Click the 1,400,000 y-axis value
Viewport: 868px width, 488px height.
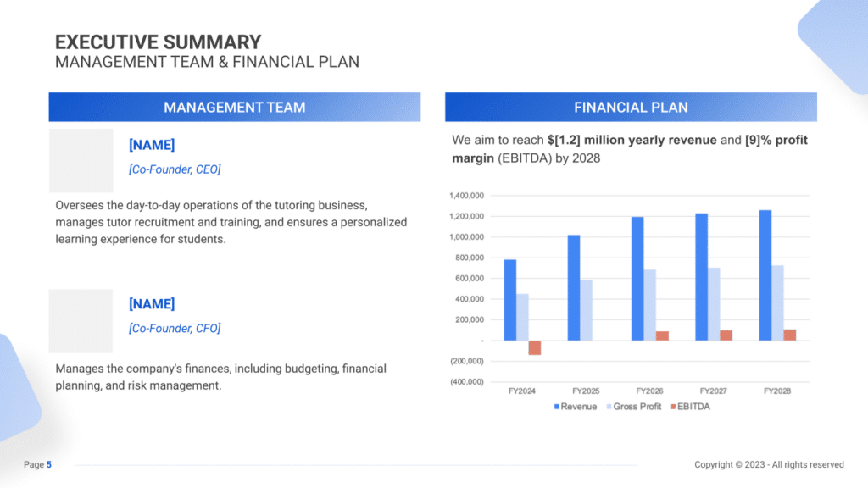467,196
